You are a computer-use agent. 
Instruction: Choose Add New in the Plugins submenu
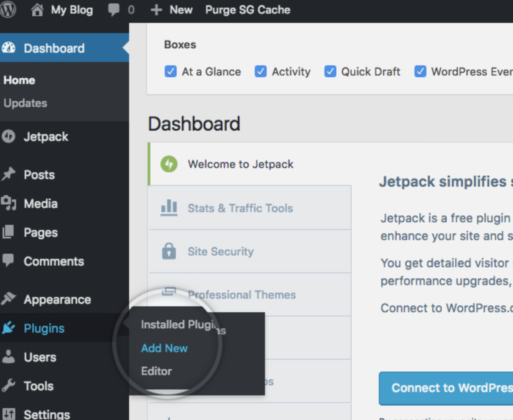coord(164,348)
